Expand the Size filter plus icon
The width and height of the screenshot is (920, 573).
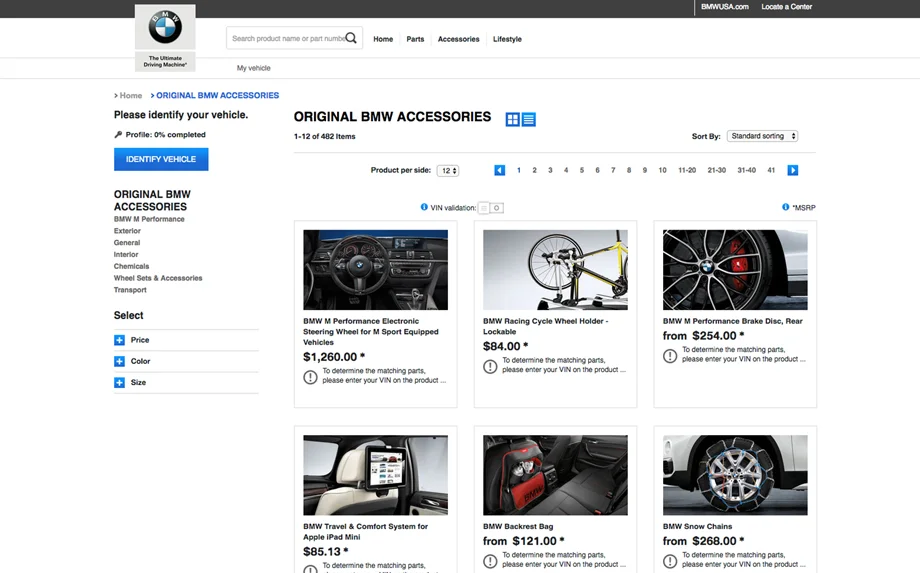pos(119,382)
